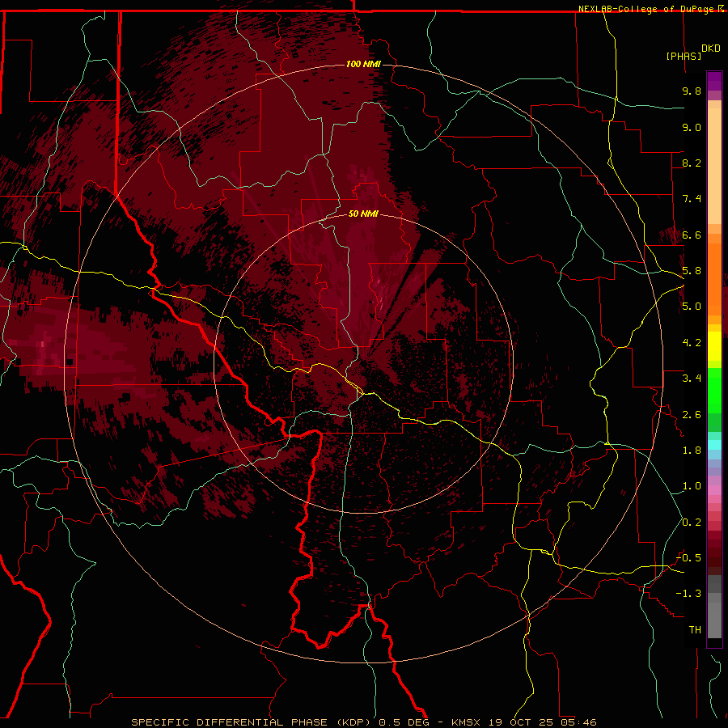Click the 6.6 value on the color scale
This screenshot has width=728, height=728.
point(692,235)
